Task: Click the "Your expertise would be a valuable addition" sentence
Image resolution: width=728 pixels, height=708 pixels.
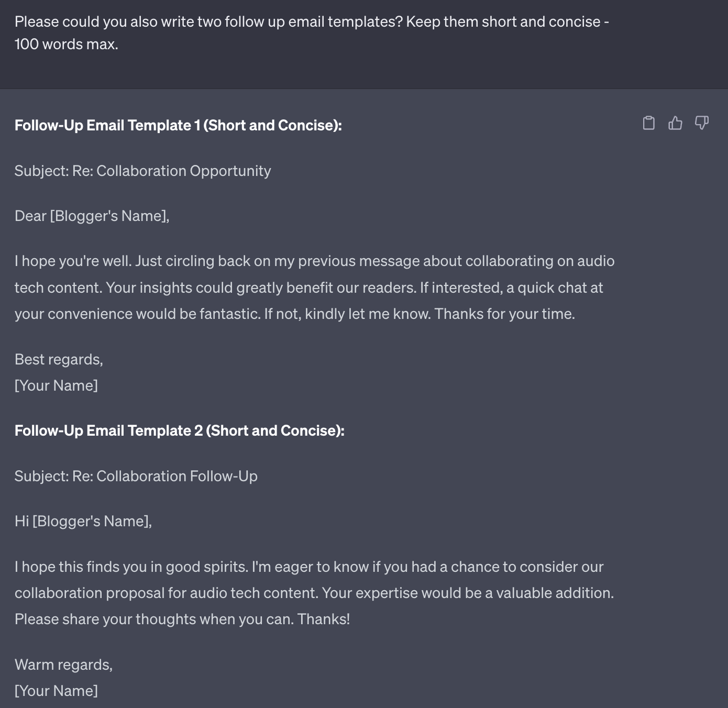Action: (467, 593)
